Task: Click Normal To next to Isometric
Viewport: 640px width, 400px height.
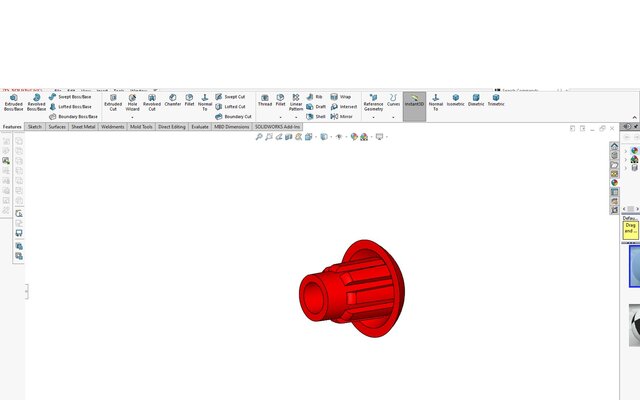Action: click(x=436, y=102)
